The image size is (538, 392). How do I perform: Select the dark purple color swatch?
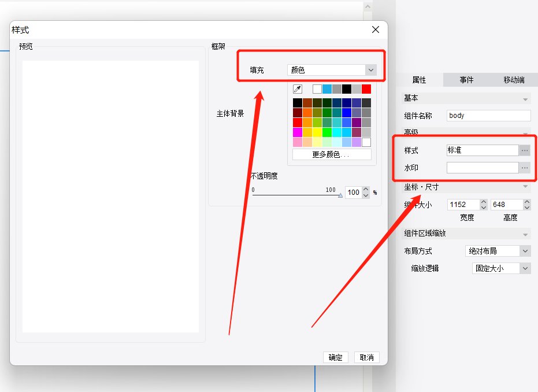pos(357,123)
